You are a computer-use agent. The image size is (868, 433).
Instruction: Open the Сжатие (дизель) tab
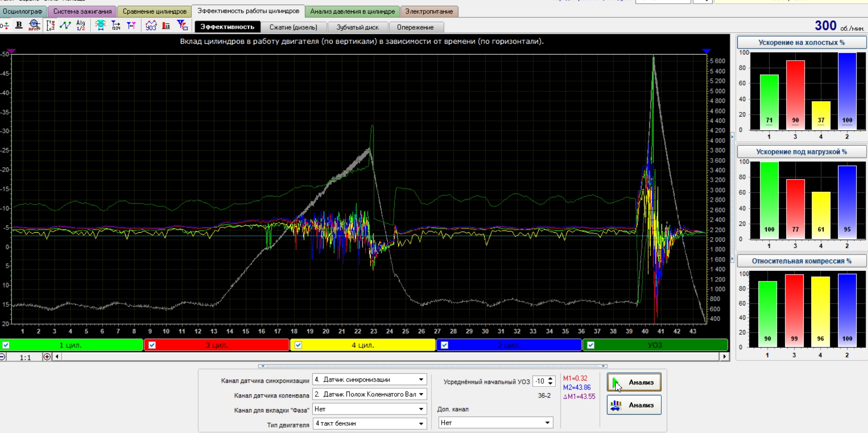click(x=293, y=27)
